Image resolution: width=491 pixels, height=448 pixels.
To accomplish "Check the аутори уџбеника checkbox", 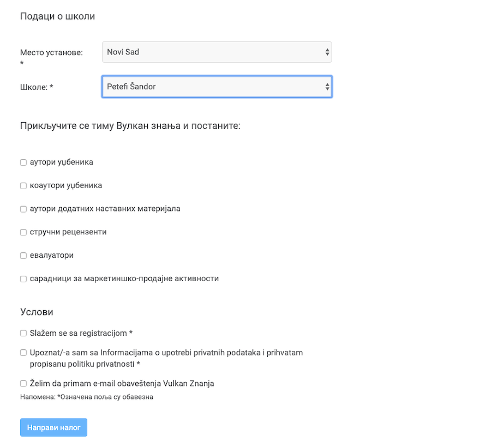I will tap(23, 162).
